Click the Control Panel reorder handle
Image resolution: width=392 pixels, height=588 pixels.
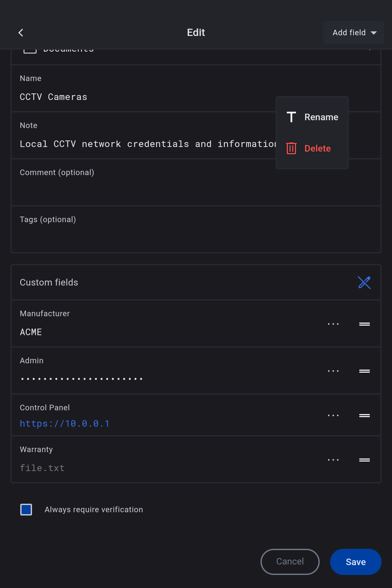pos(364,416)
